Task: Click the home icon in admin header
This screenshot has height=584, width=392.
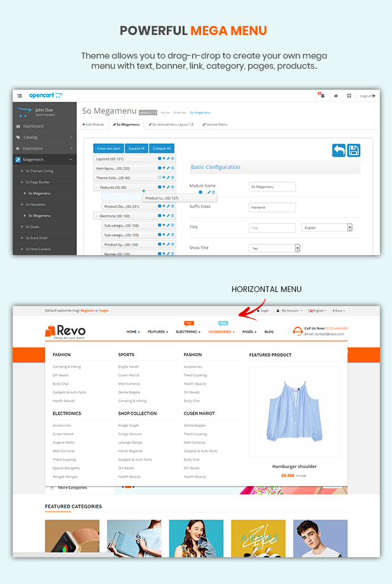Action: (335, 95)
